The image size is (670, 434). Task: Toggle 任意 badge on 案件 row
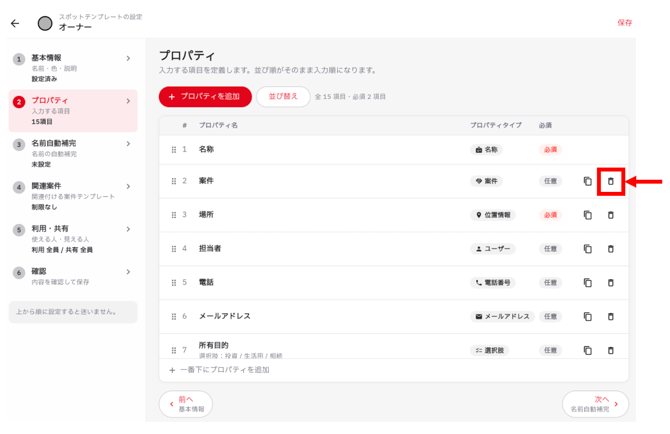[550, 181]
